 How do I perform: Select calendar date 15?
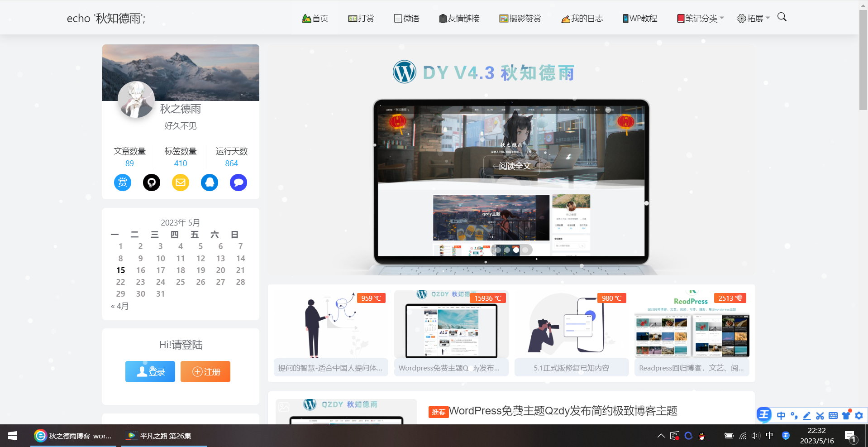coord(120,270)
